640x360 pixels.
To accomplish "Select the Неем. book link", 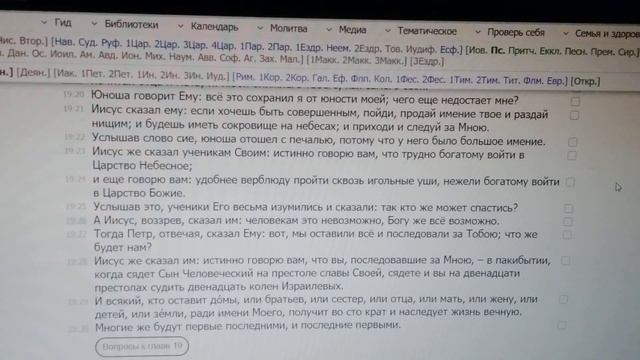I will 338,48.
